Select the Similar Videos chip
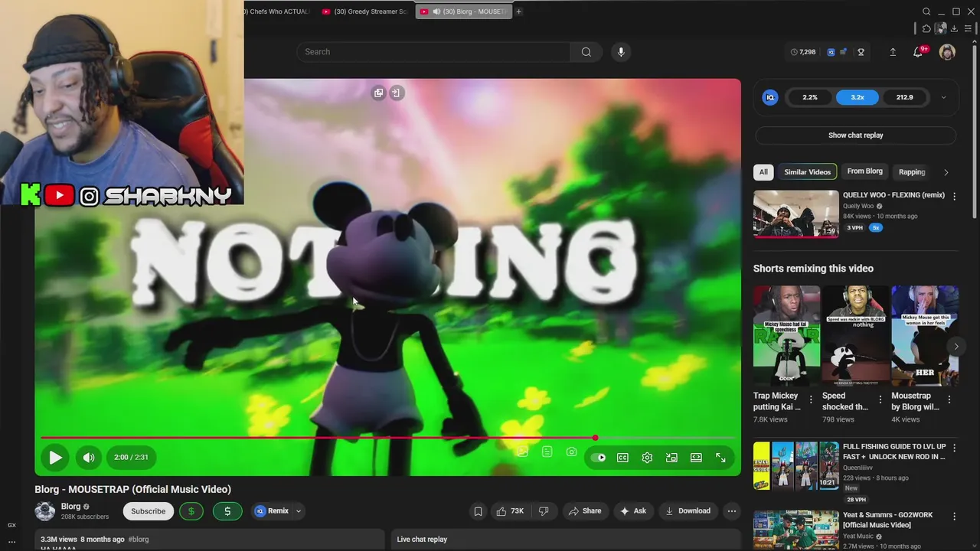Viewport: 980px width, 551px height. (x=807, y=172)
